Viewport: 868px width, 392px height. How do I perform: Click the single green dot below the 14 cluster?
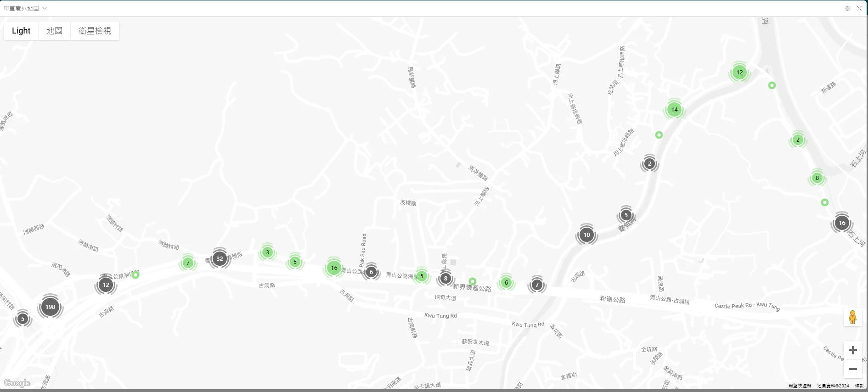pyautogui.click(x=659, y=135)
